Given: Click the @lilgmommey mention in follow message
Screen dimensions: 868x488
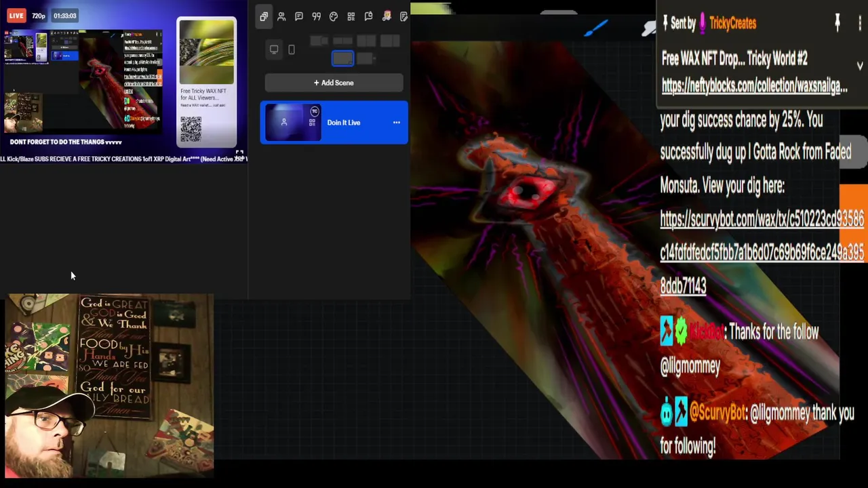Looking at the screenshot, I should click(690, 366).
